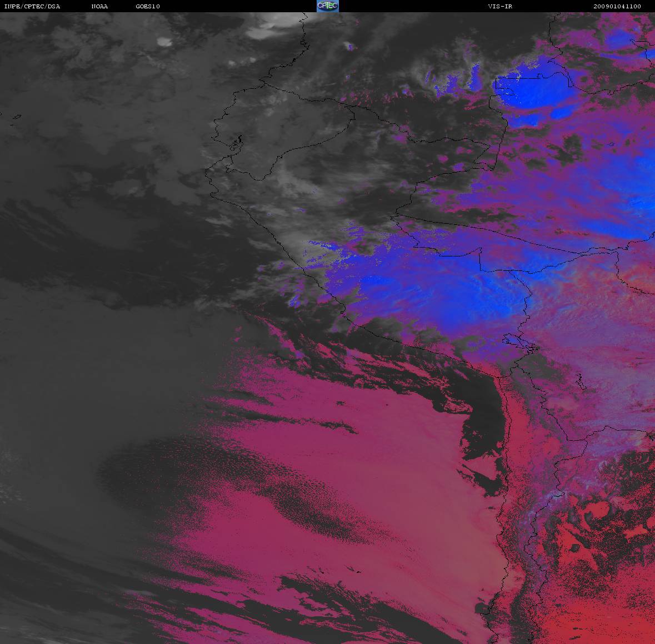Select the INPE/CPTEC/DSA header text
The width and height of the screenshot is (655, 644).
point(32,6)
